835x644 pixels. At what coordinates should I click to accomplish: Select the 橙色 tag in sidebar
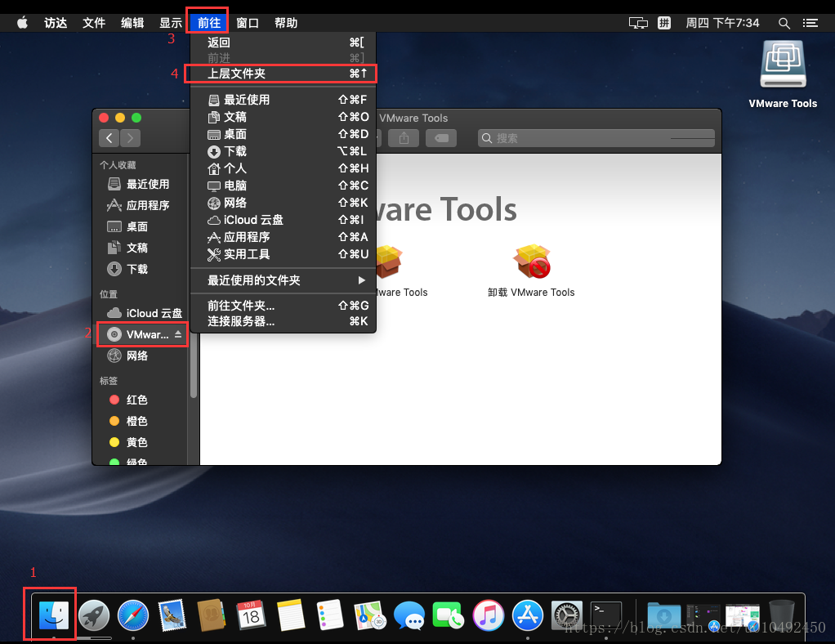[140, 422]
